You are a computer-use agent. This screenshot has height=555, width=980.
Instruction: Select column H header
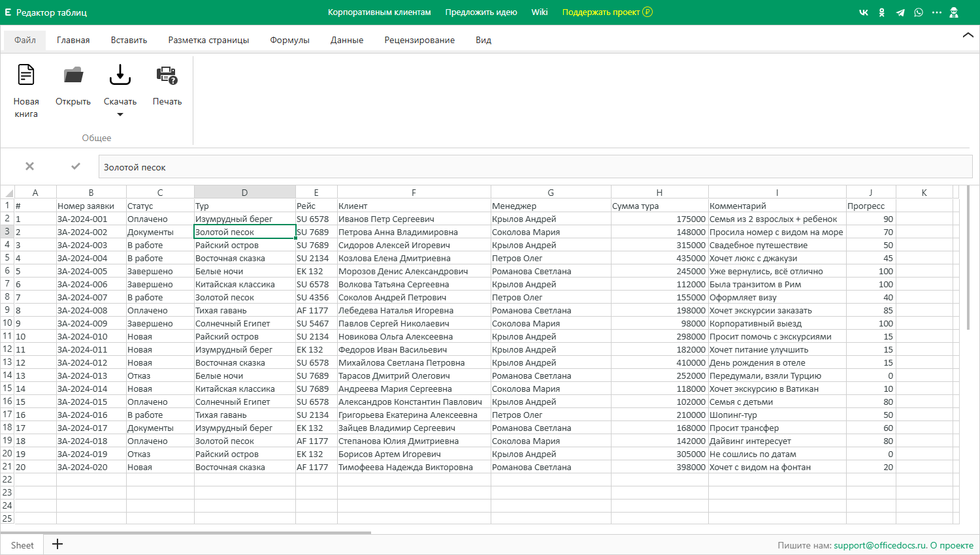(659, 192)
